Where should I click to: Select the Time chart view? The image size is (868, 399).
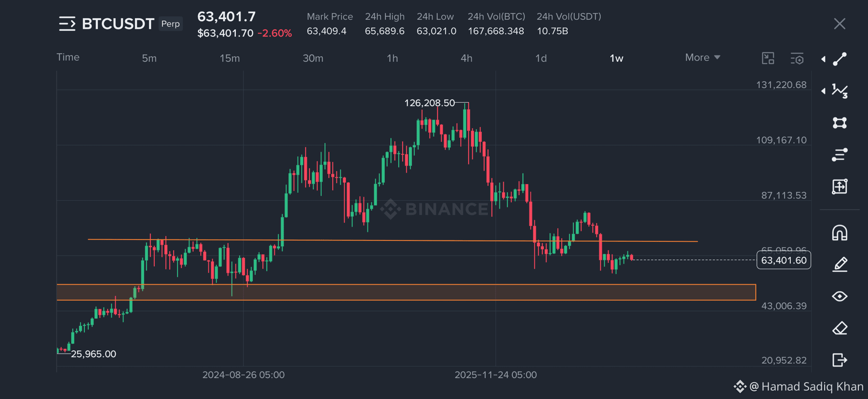click(x=68, y=57)
